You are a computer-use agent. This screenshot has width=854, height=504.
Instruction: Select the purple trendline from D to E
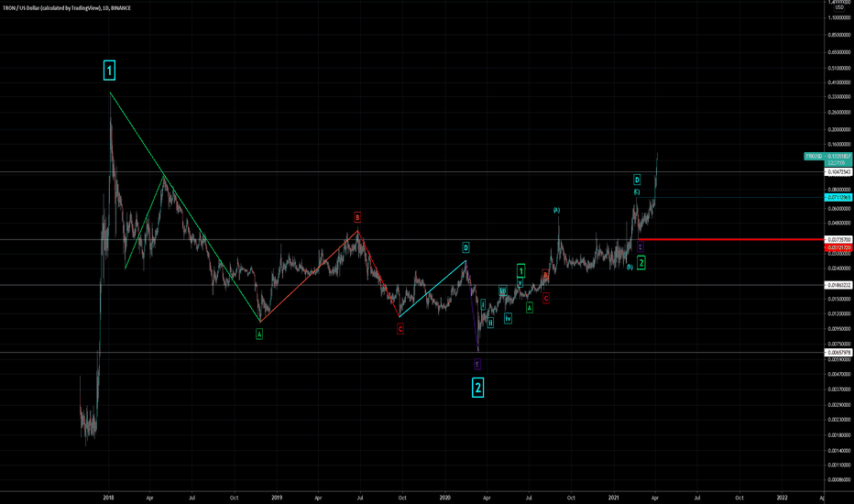(x=472, y=306)
